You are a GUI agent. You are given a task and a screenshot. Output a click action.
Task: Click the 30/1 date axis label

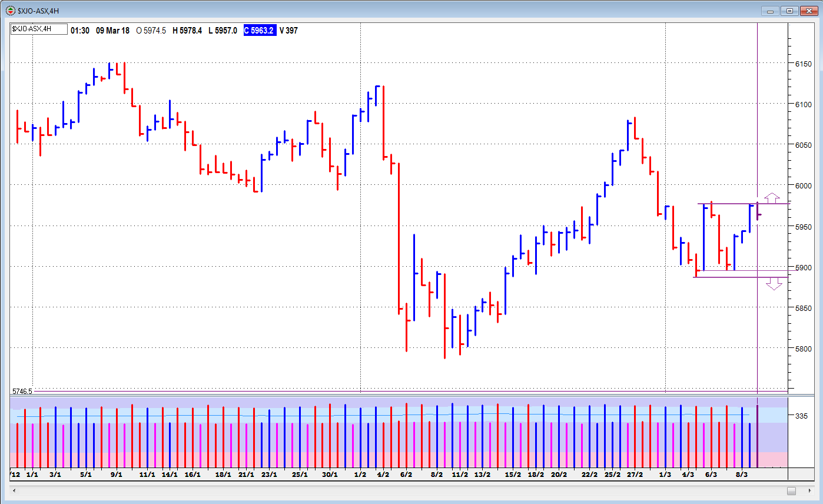point(330,474)
